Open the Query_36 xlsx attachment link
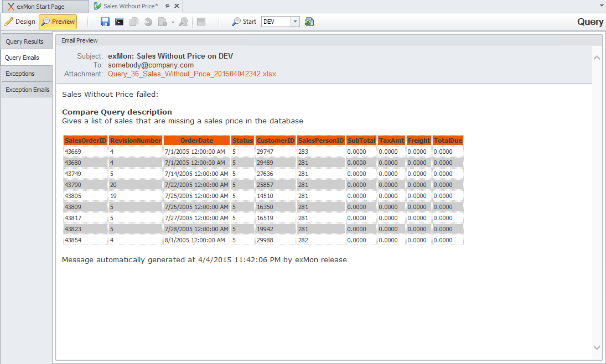This screenshot has height=364, width=606. coord(191,74)
